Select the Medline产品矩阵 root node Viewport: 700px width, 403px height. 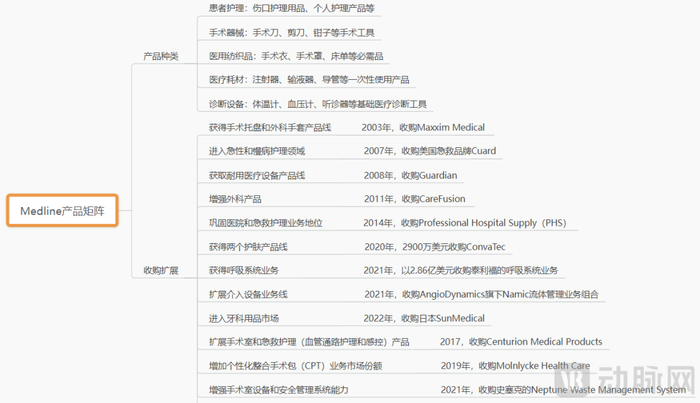click(x=62, y=211)
